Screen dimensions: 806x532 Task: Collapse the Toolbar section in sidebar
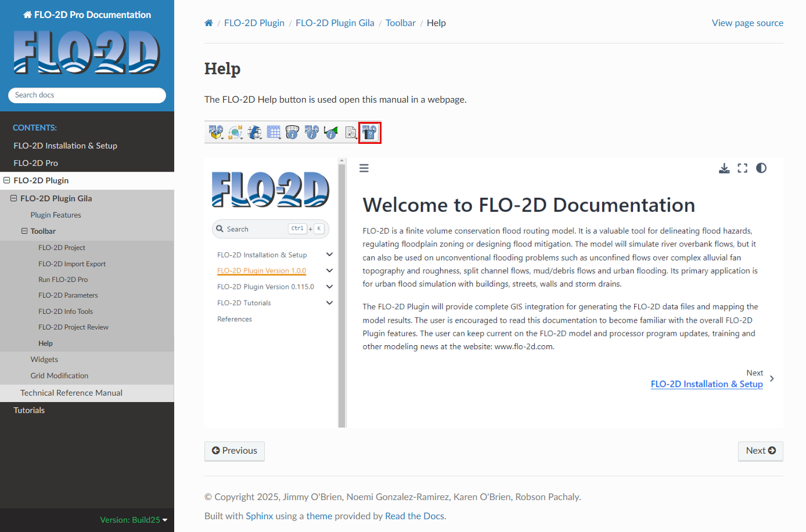pos(24,231)
